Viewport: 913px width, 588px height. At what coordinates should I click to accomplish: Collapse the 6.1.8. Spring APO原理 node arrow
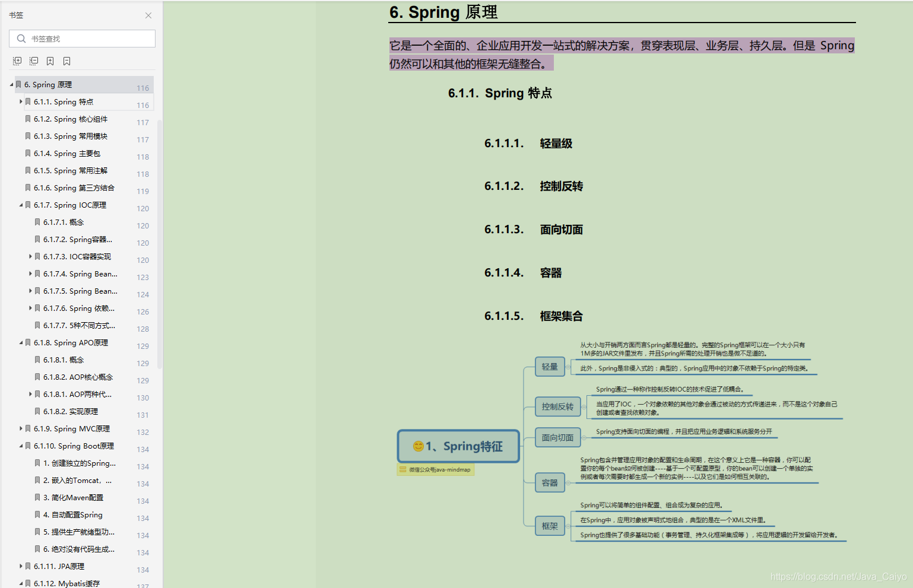(21, 343)
